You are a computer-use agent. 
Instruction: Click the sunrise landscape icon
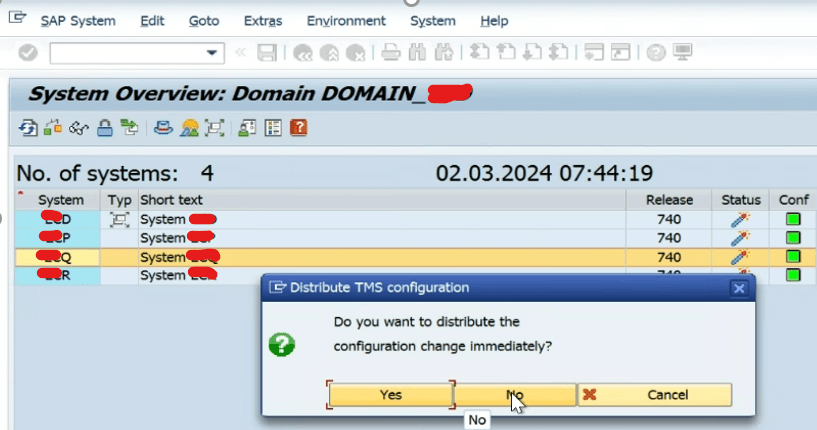189,128
